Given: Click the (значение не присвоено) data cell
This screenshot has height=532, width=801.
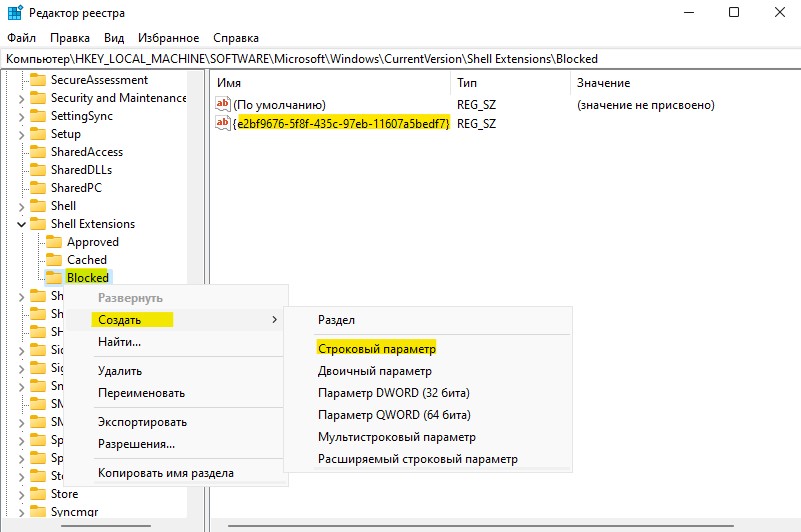Looking at the screenshot, I should tap(646, 105).
